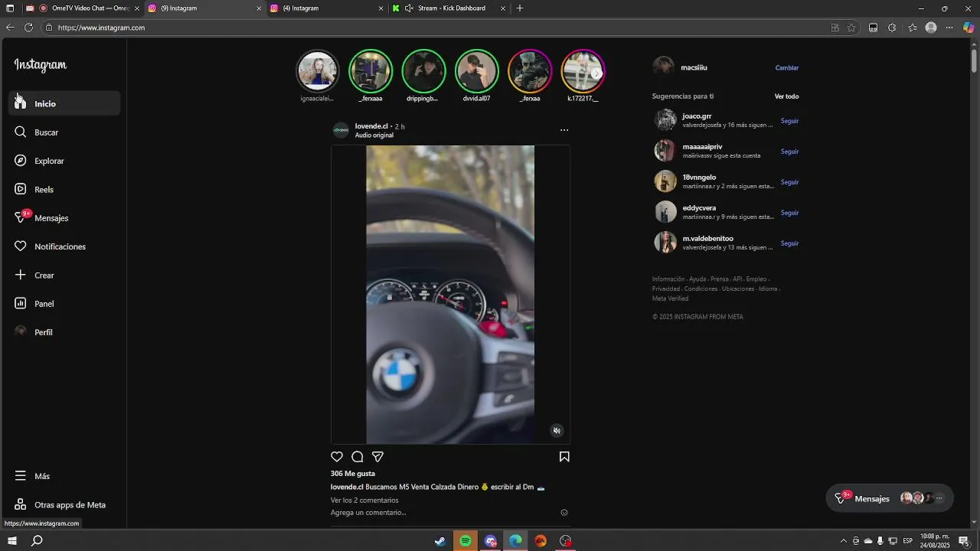Go back with the browser back arrow
The width and height of the screenshot is (980, 551).
click(10, 28)
